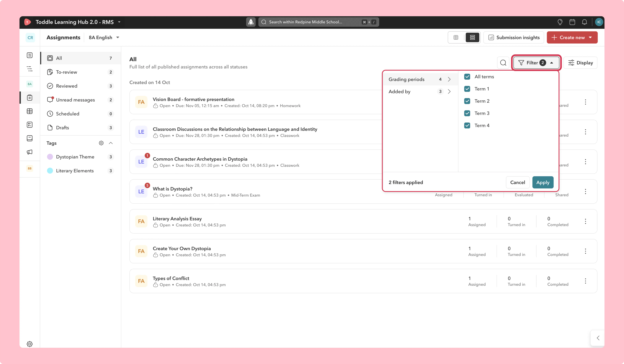Uncheck the All terms checkbox
The height and width of the screenshot is (364, 624).
click(467, 77)
